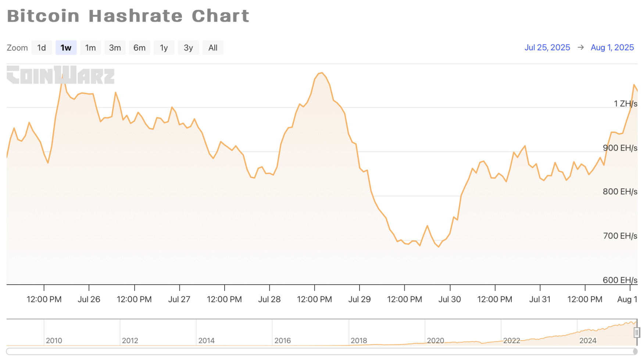Open the Aug 1, 2025 end date
Screen dimensions: 644x360
(x=612, y=47)
